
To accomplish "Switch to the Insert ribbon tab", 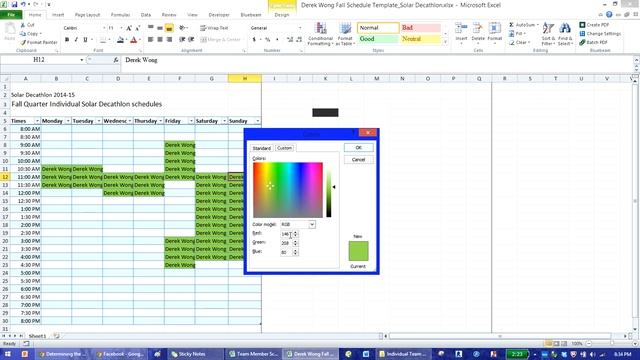I will point(58,15).
